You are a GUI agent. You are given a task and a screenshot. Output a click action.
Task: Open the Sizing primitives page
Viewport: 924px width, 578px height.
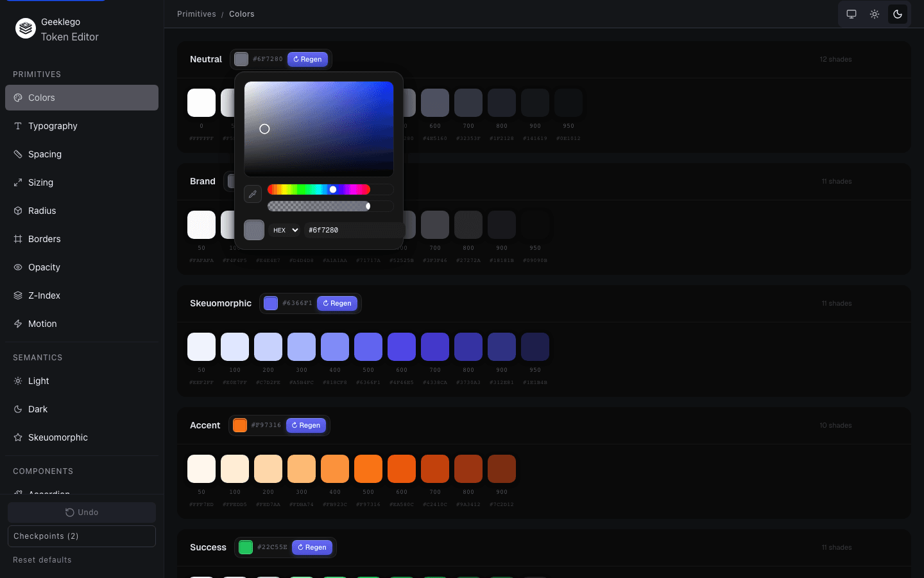pyautogui.click(x=81, y=182)
